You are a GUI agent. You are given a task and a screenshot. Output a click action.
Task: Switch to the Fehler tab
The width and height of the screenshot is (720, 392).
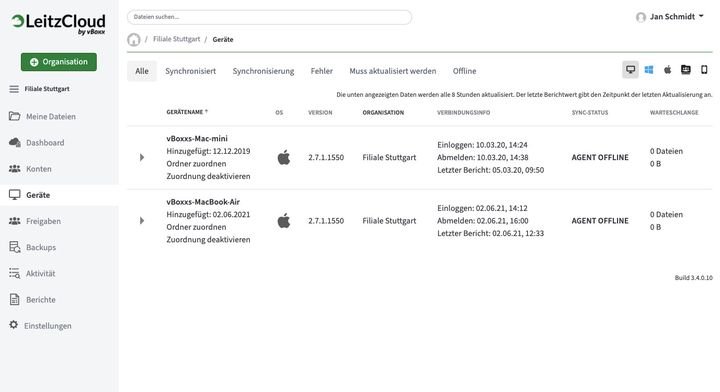(x=321, y=71)
